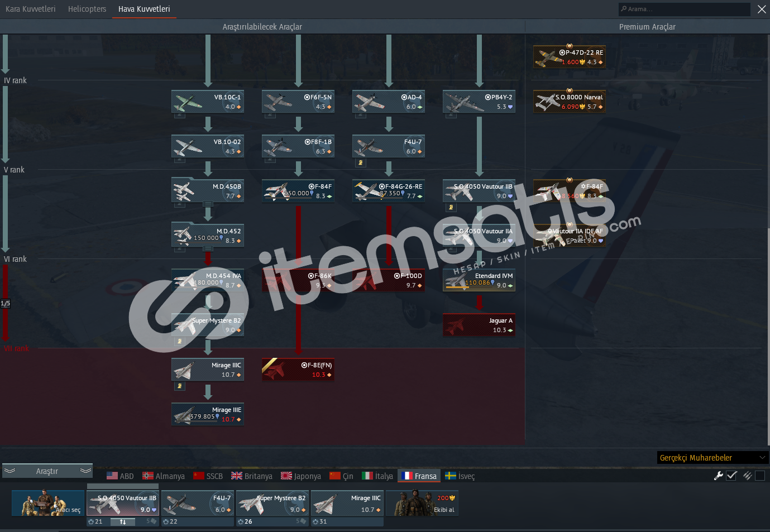Select the SSCB nation tab
Image resolution: width=770 pixels, height=532 pixels.
point(208,476)
